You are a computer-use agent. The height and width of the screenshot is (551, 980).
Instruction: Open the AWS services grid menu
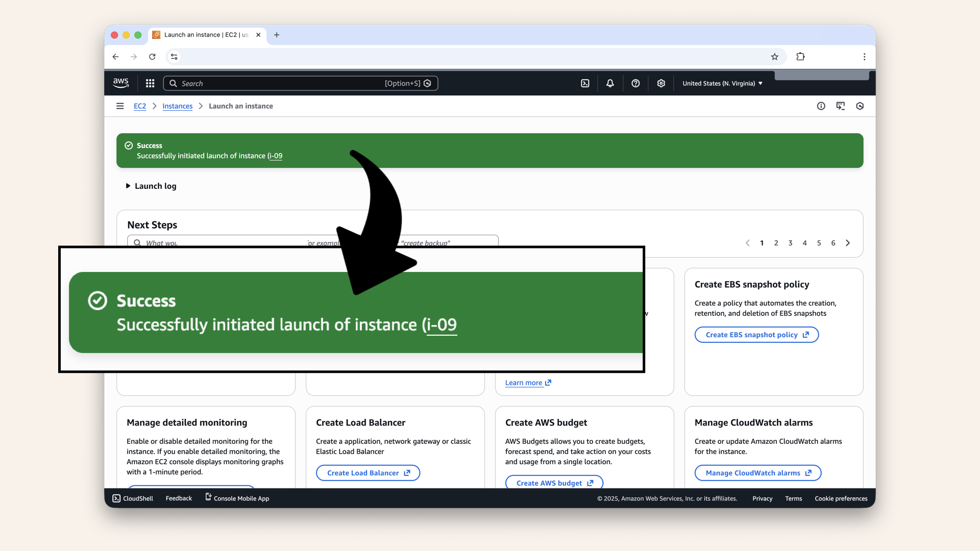[x=150, y=83]
